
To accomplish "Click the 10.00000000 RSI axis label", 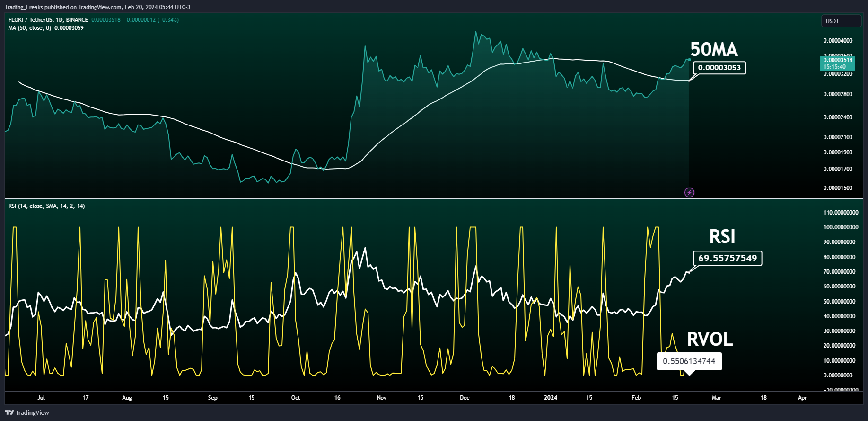I will point(839,361).
